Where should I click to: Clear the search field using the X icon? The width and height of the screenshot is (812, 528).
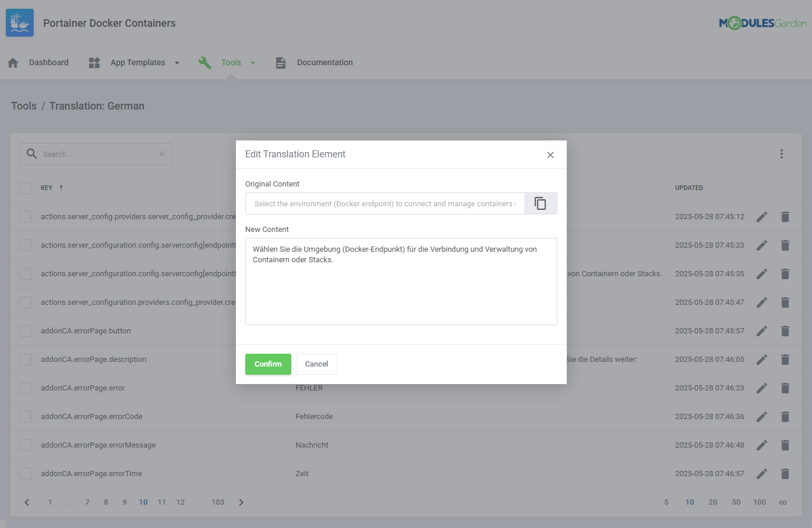click(161, 153)
